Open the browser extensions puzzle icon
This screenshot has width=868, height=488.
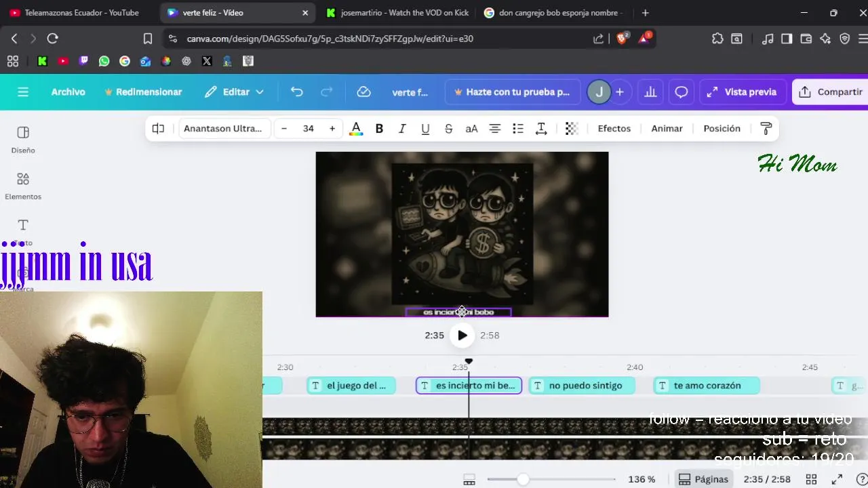click(x=717, y=39)
